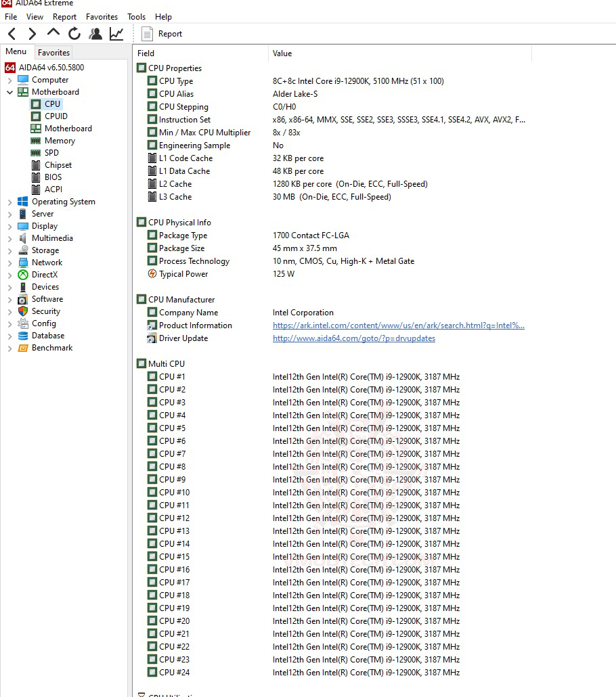Expand the Devices tree node
Image resolution: width=616 pixels, height=697 pixels.
tap(9, 287)
